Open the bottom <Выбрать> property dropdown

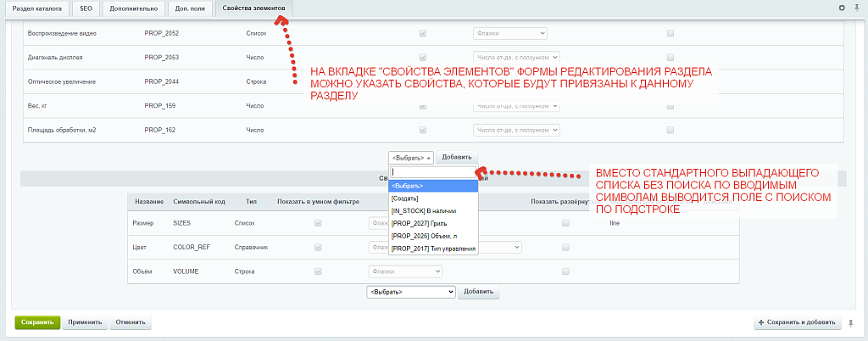point(411,292)
